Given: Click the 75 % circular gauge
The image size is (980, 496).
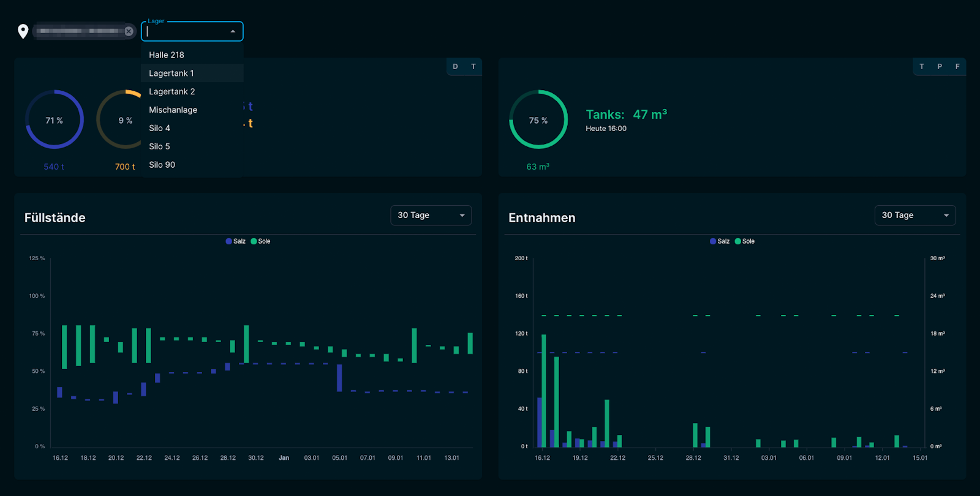Looking at the screenshot, I should [538, 119].
